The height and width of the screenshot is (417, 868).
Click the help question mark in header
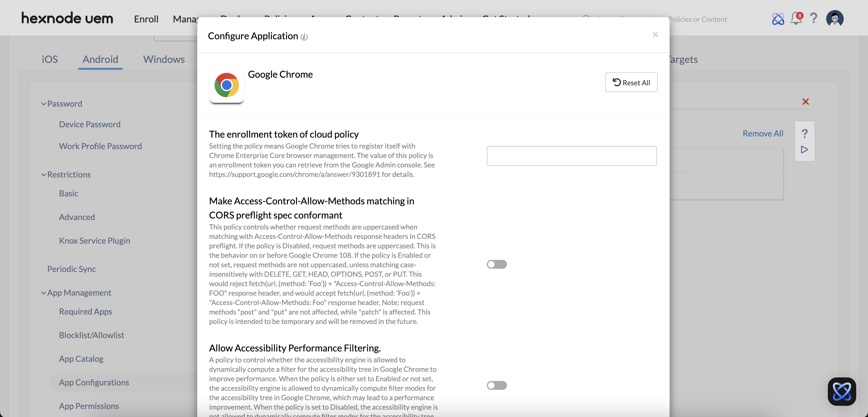pos(813,18)
